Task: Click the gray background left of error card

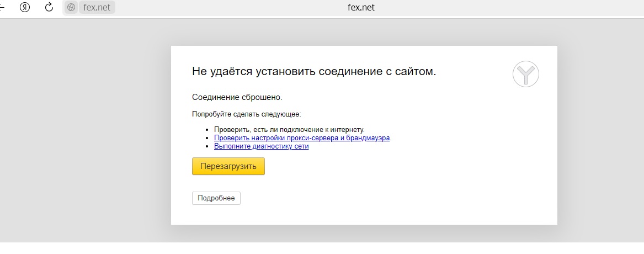Action: click(x=83, y=133)
